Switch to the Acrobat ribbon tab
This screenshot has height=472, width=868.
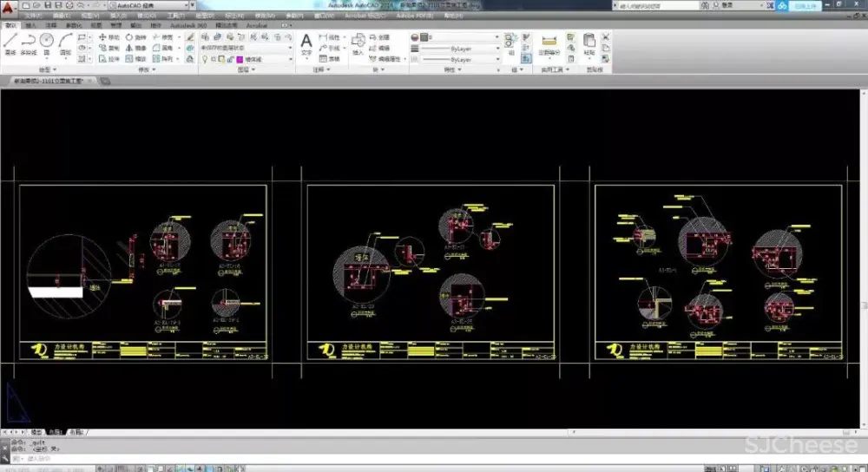(257, 26)
